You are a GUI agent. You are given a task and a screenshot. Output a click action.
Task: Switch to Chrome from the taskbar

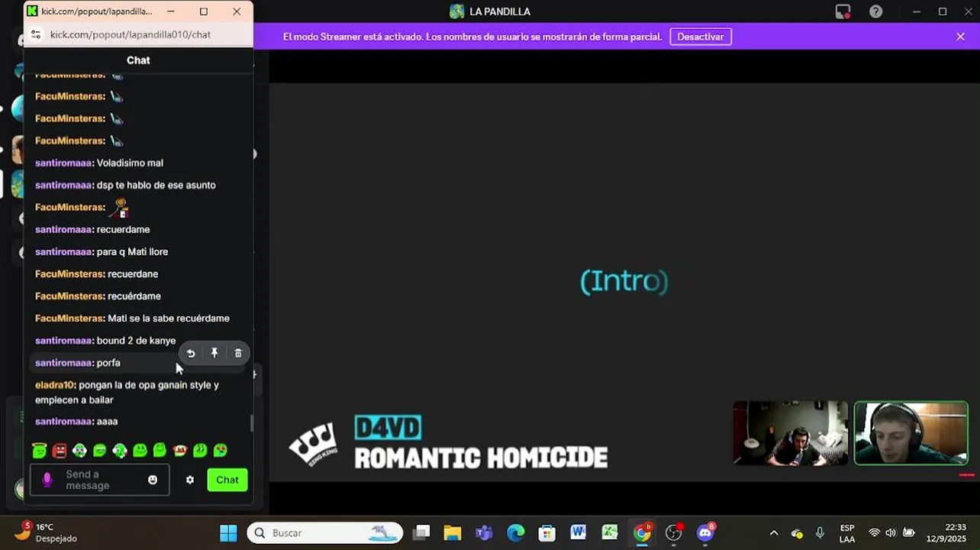pyautogui.click(x=643, y=532)
